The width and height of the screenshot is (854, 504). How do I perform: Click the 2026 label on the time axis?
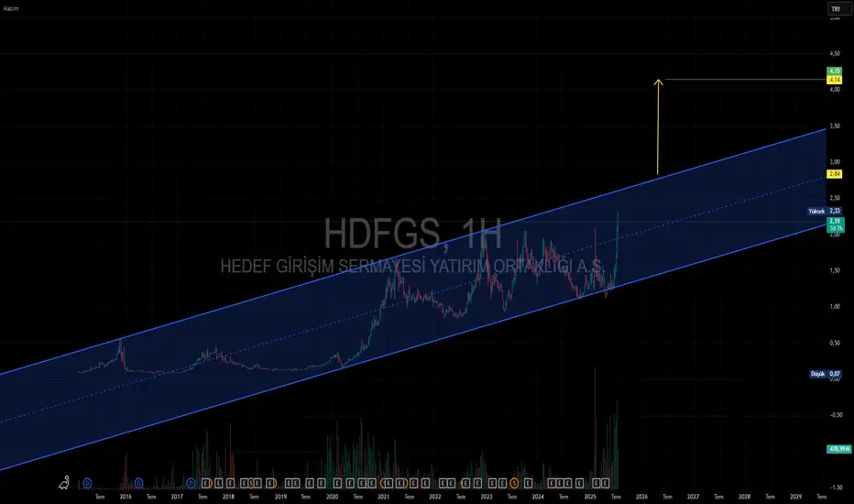point(641,497)
